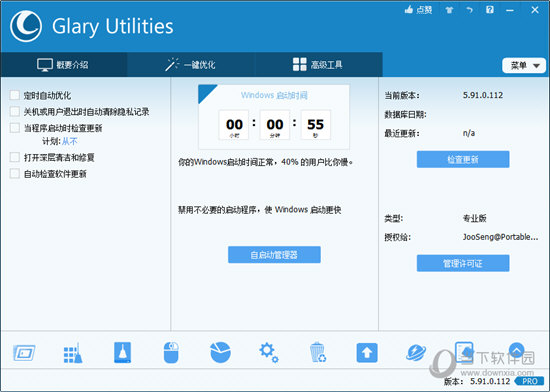Switch to the 高级工具 tab
Image resolution: width=550 pixels, height=392 pixels.
pyautogui.click(x=318, y=65)
